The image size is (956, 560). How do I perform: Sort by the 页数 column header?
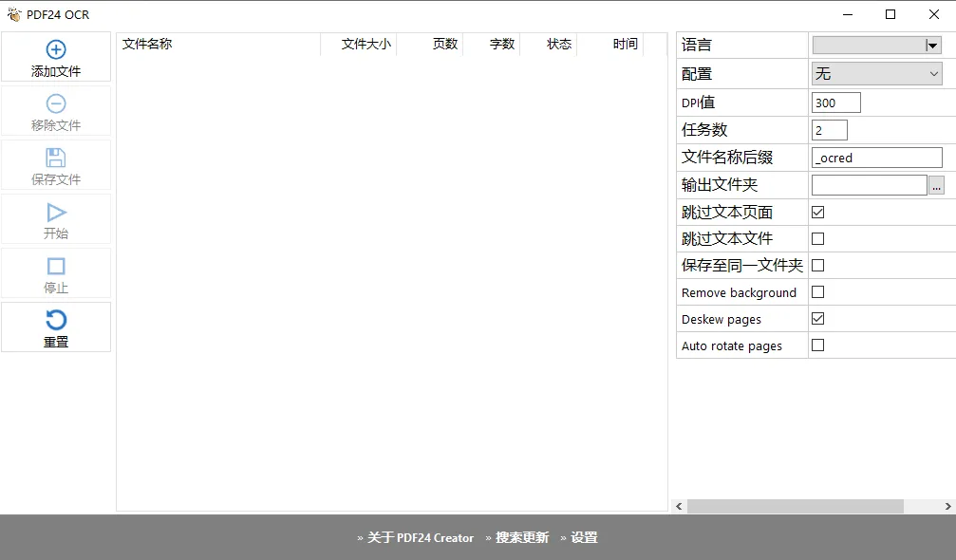(430, 44)
